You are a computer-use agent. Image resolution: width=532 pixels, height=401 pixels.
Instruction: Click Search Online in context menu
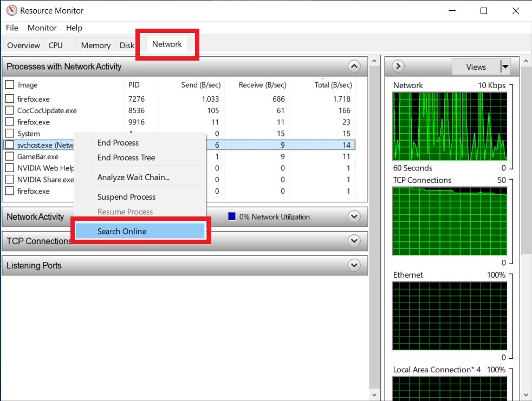pos(139,231)
